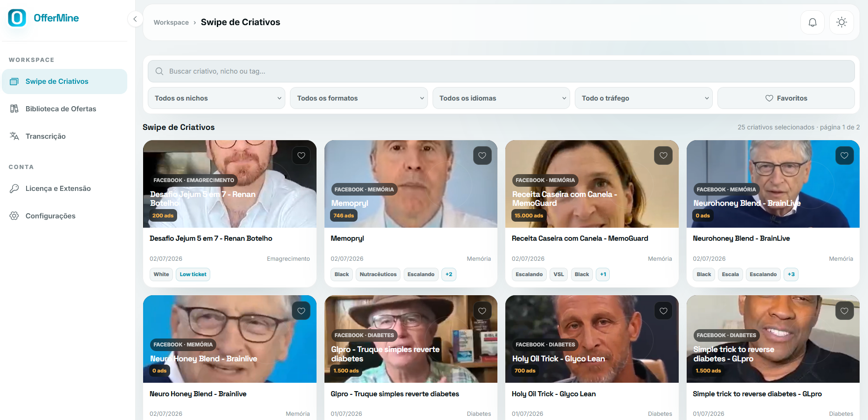Click the Emagrecimento niche label
The image size is (868, 420).
[288, 259]
